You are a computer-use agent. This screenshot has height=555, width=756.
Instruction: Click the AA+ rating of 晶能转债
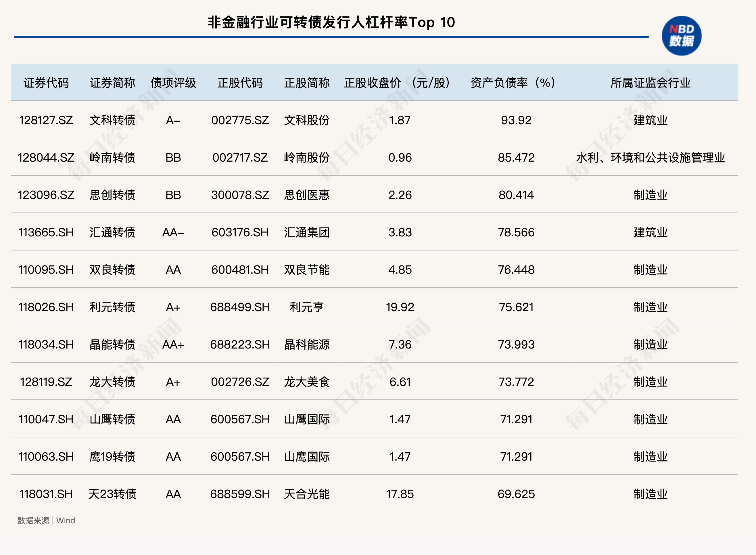coord(173,345)
